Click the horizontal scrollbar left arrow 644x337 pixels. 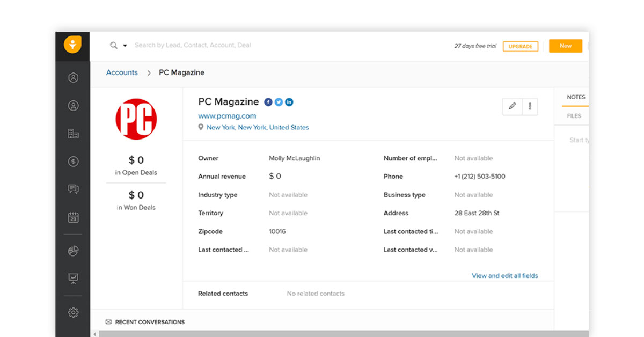[x=95, y=334]
